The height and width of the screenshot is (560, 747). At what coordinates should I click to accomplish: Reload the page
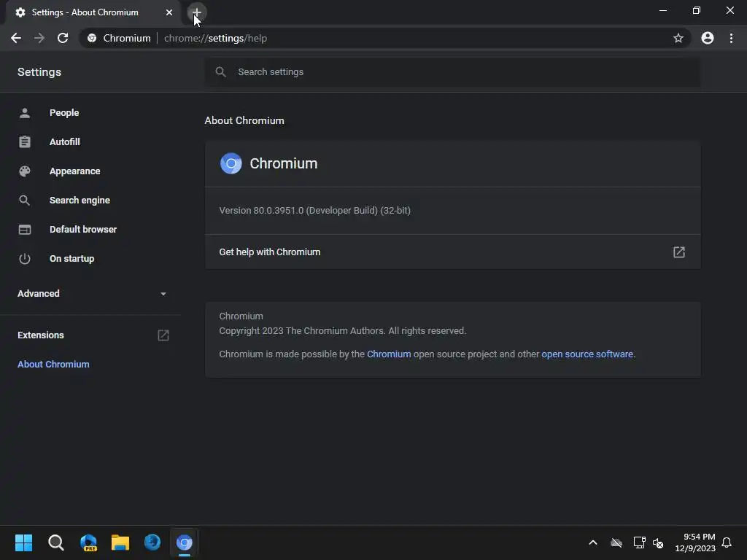(x=63, y=38)
